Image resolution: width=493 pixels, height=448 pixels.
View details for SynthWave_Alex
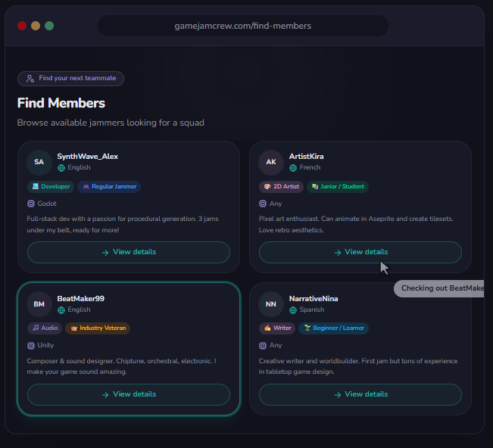coord(129,252)
